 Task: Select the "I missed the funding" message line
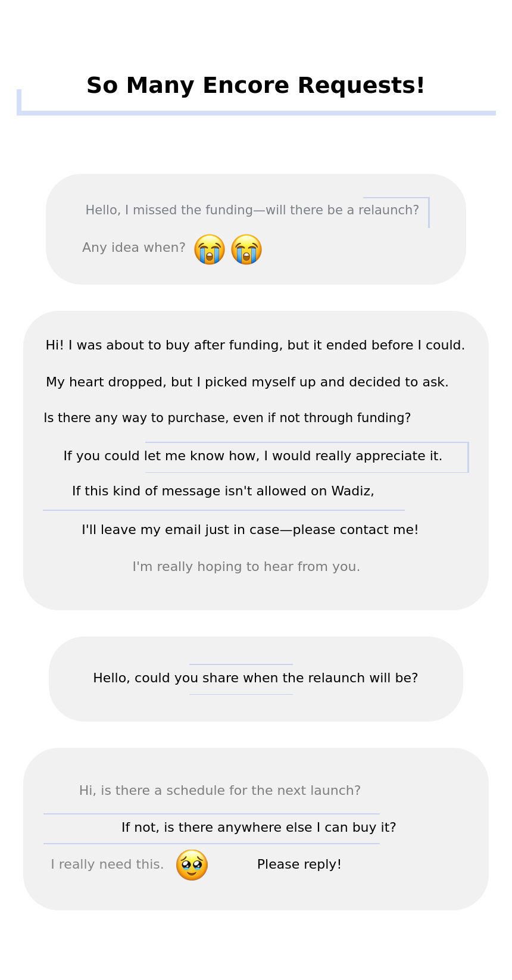(x=252, y=210)
